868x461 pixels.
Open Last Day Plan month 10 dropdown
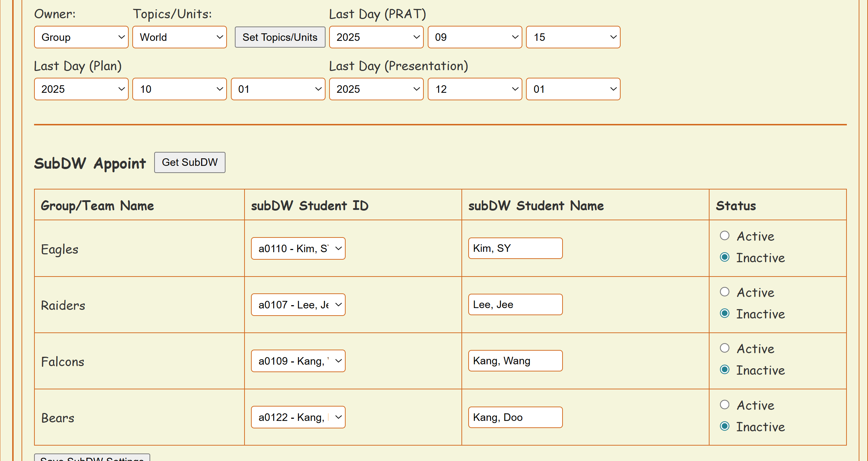(x=179, y=89)
